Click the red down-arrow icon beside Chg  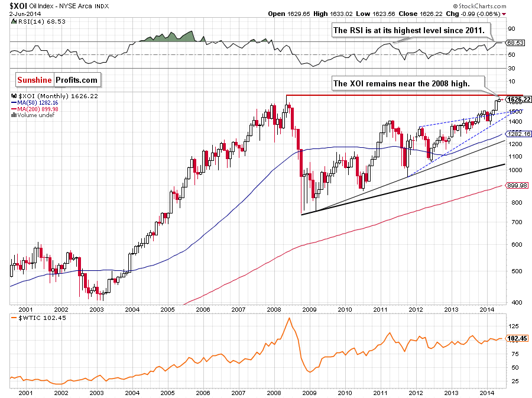pyautogui.click(x=504, y=14)
